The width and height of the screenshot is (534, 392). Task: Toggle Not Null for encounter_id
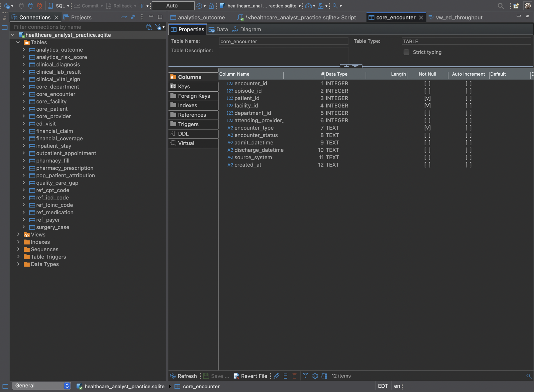coord(427,84)
